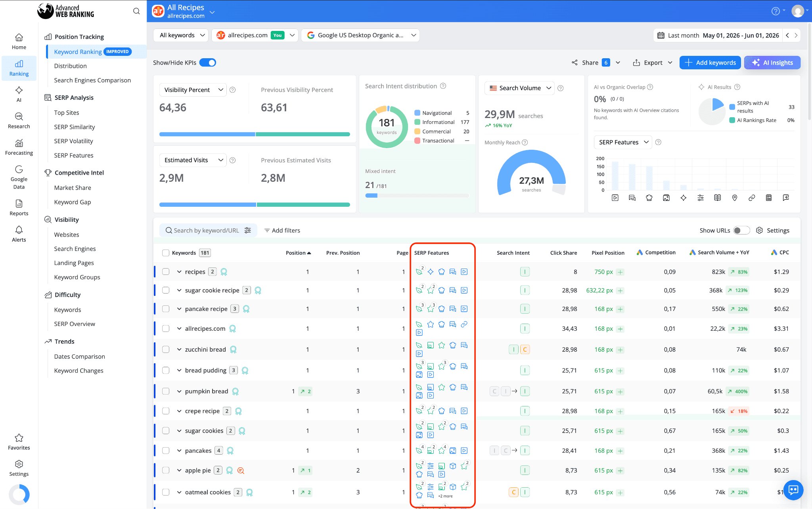Open Settings gear in the left rail
This screenshot has width=812, height=509.
19,468
